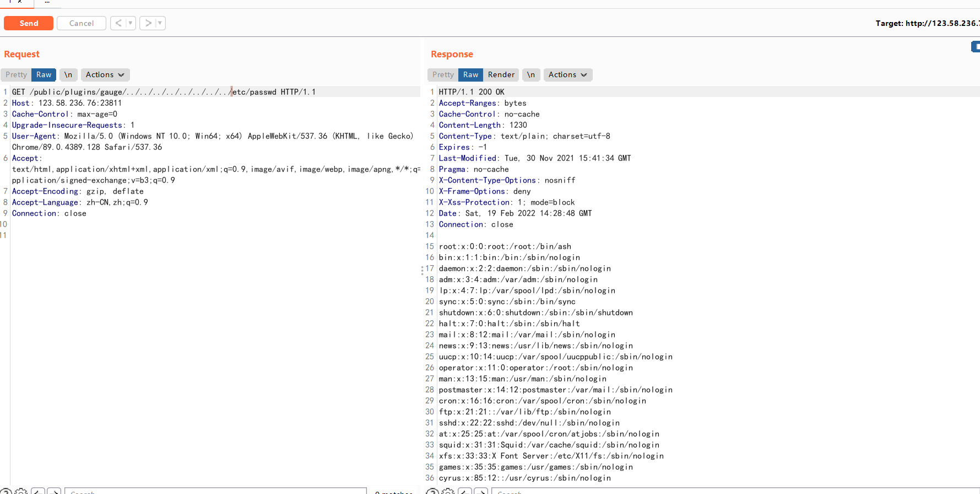The image size is (980, 494).
Task: Click the Accept-Language header line
Action: pos(80,202)
